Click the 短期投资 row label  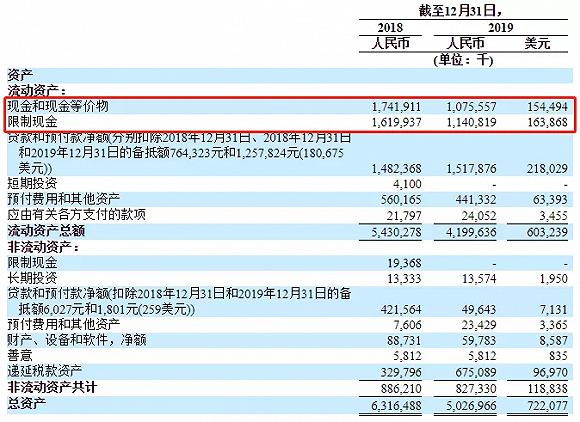pos(33,183)
